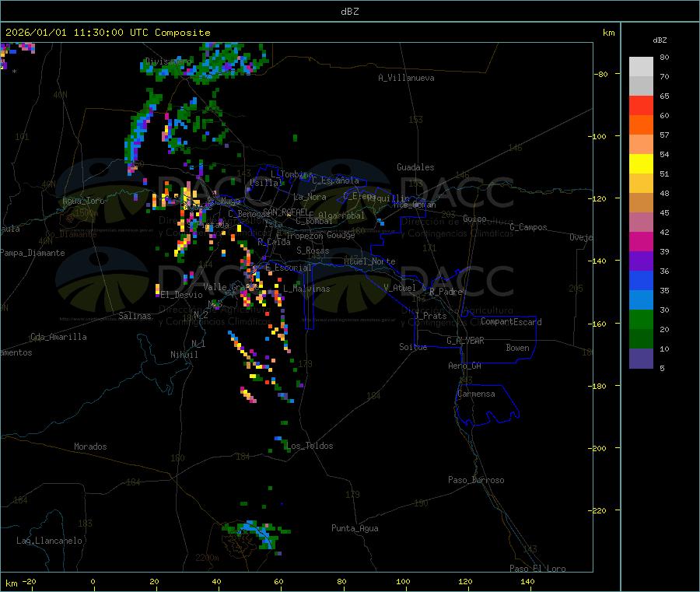Click the Paso_El_Loro label

537,569
